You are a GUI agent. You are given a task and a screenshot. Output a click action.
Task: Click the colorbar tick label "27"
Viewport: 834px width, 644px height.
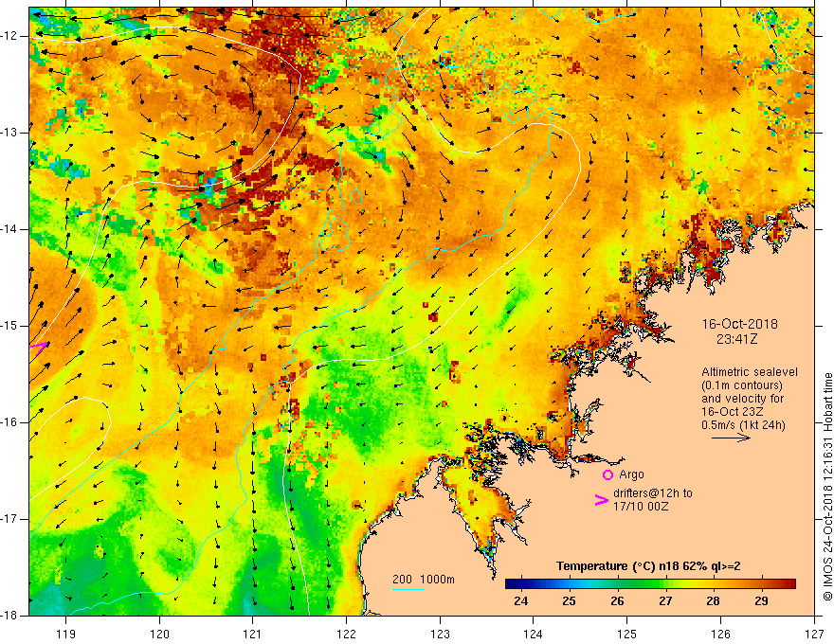[665, 601]
